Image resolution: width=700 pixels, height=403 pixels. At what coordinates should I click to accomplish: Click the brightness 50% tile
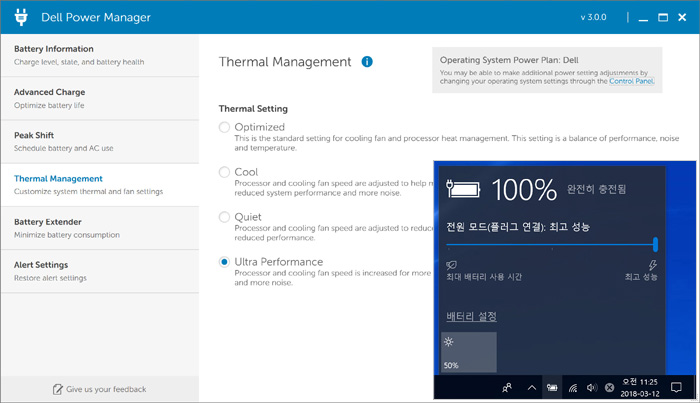(469, 352)
